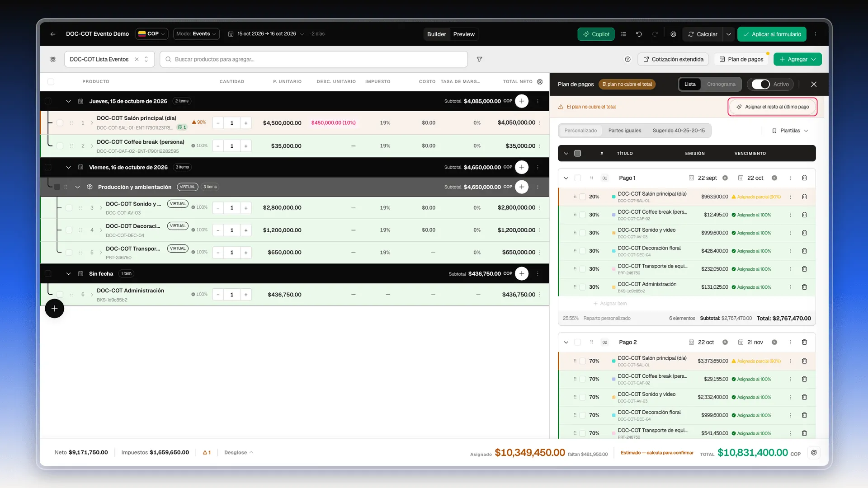Screen dimensions: 868x488
Task: Open column settings gear near Total Neto
Action: [x=540, y=82]
